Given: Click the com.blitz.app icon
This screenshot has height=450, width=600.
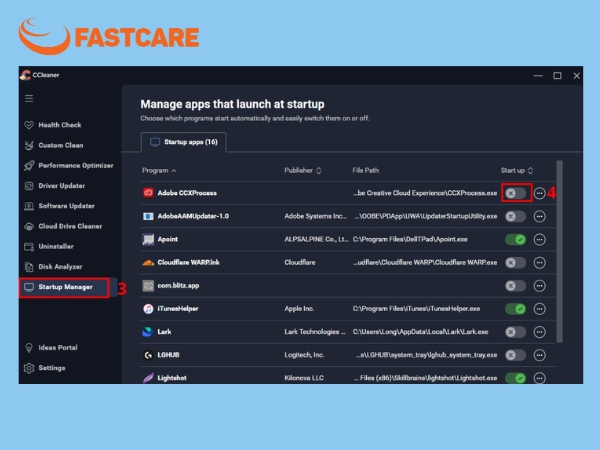Looking at the screenshot, I should click(148, 285).
